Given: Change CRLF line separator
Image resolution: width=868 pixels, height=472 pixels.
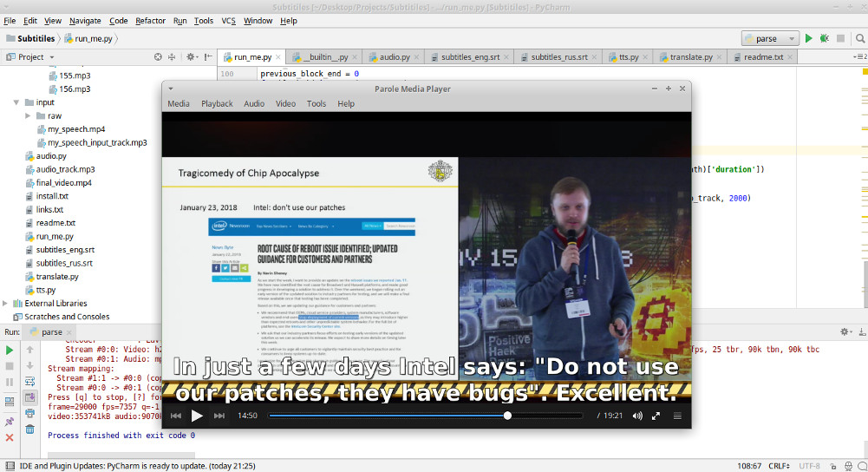Looking at the screenshot, I should coord(779,467).
